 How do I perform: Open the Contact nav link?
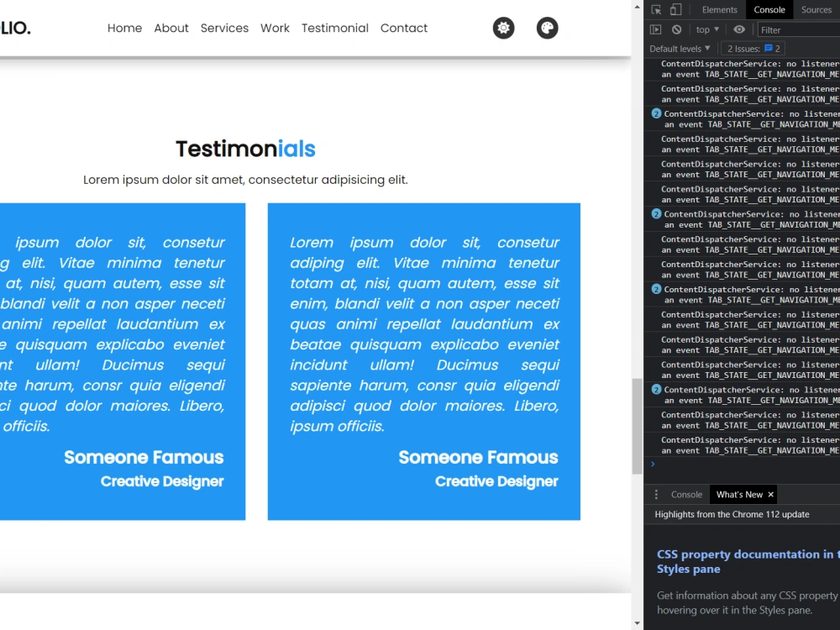coord(404,28)
